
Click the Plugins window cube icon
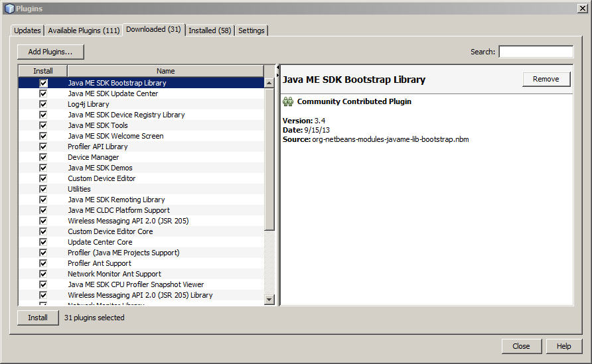click(x=9, y=9)
